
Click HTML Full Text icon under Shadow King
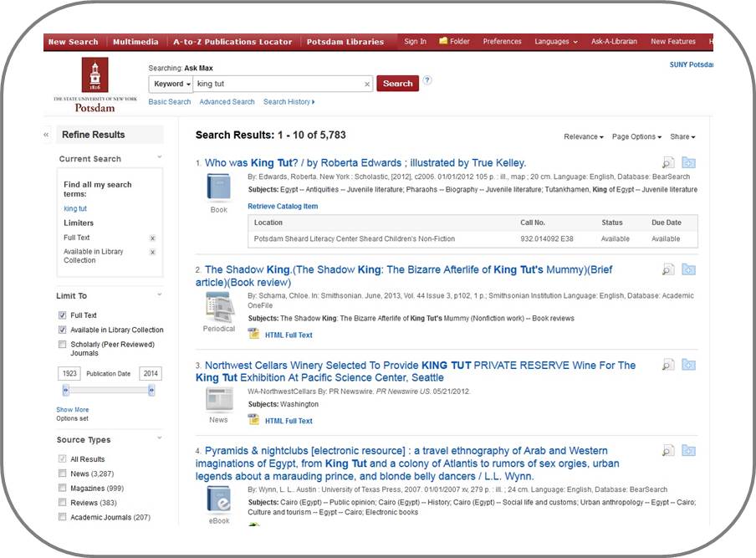[x=253, y=334]
